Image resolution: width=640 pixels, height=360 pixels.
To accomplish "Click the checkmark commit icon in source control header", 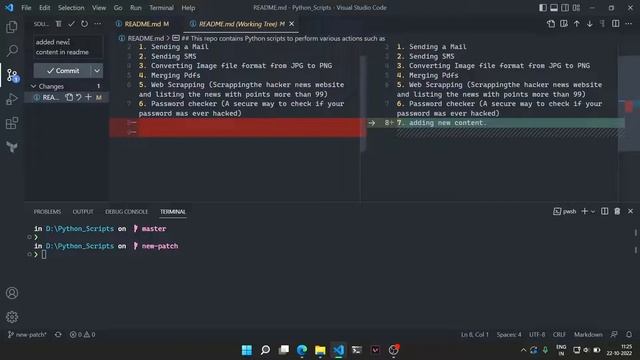I will click(71, 24).
